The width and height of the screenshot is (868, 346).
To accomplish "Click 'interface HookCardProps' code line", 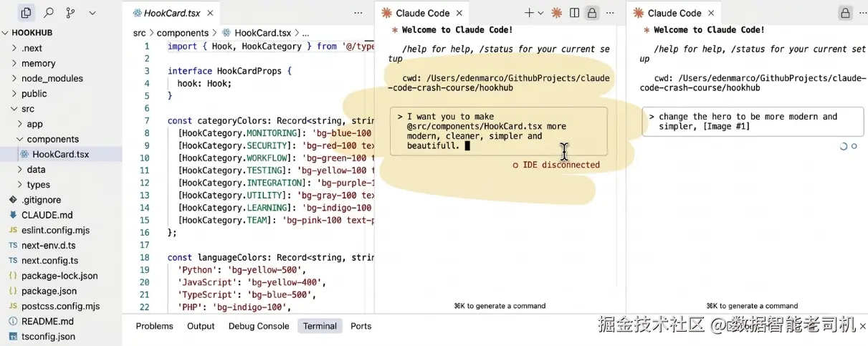I will pyautogui.click(x=230, y=71).
